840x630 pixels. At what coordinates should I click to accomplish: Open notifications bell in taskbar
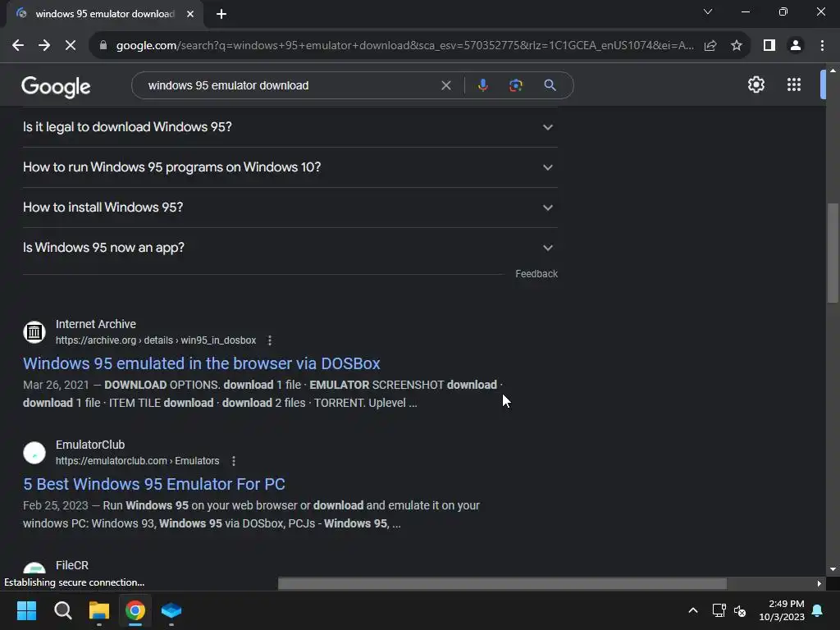click(818, 610)
